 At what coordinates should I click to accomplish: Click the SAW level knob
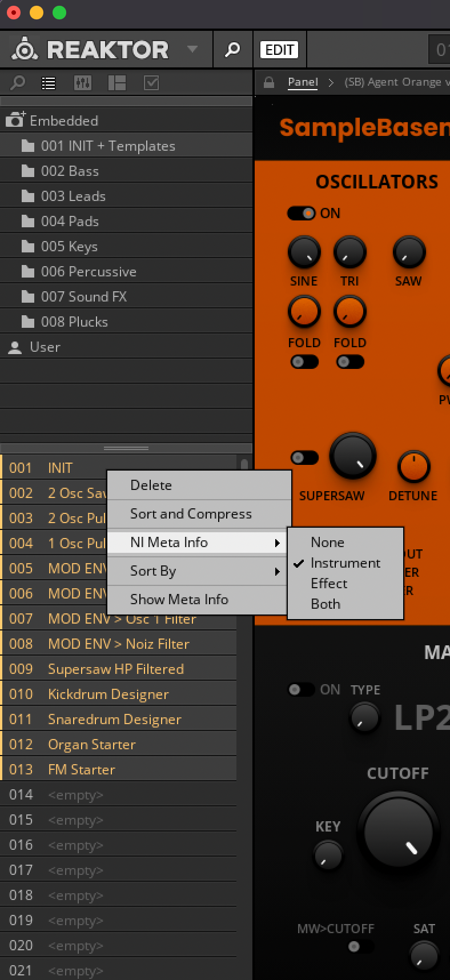click(x=409, y=252)
